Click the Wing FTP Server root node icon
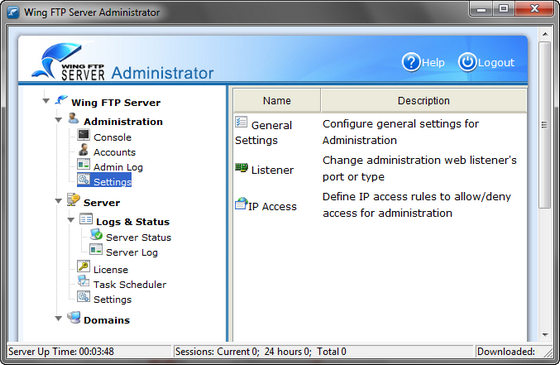Image resolution: width=560 pixels, height=365 pixels. coord(61,100)
